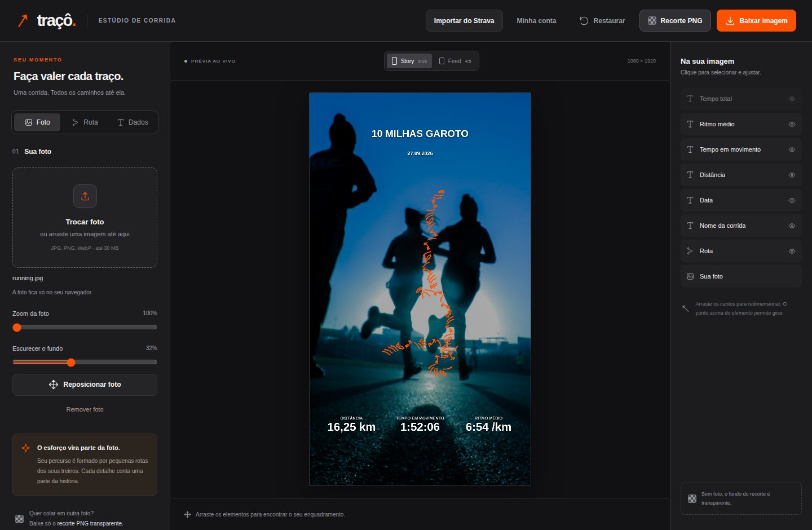Click the text icon beside Data

point(690,200)
